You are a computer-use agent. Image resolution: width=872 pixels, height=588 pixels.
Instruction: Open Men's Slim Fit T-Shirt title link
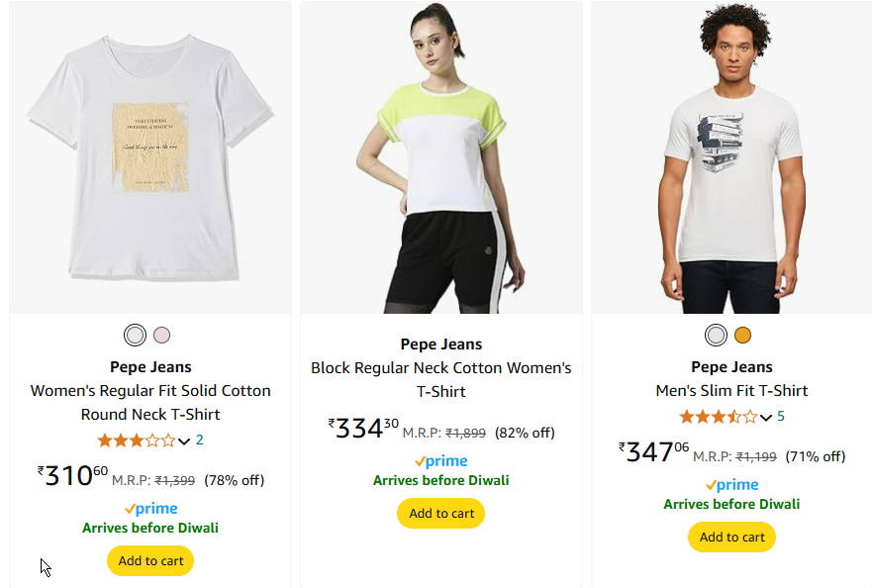pyautogui.click(x=731, y=391)
